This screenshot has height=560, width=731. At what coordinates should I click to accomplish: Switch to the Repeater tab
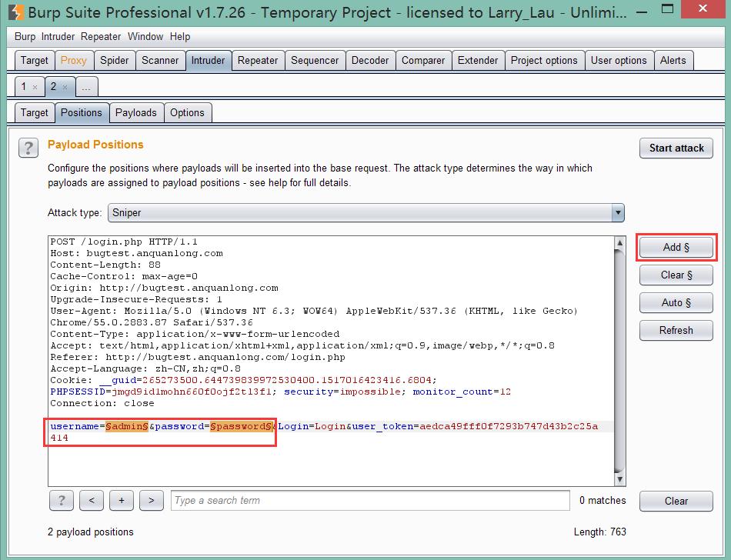pos(258,61)
